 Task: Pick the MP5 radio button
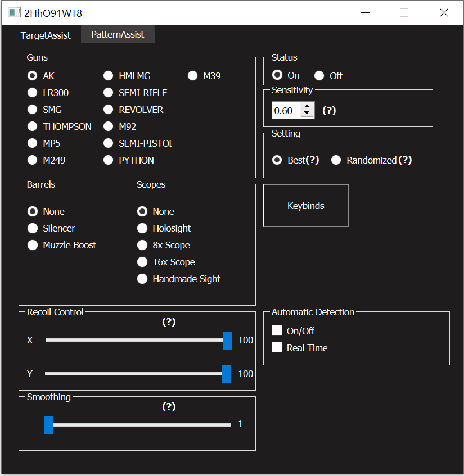coord(33,143)
